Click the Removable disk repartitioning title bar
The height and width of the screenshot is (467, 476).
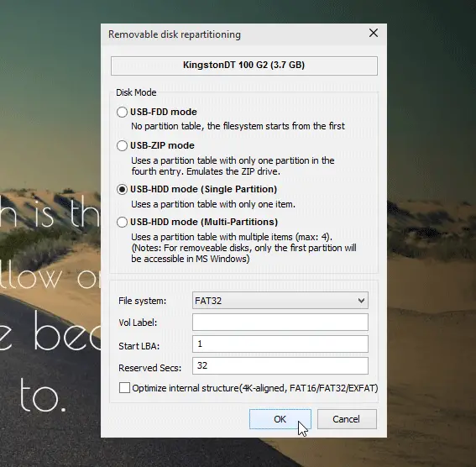[x=233, y=34]
